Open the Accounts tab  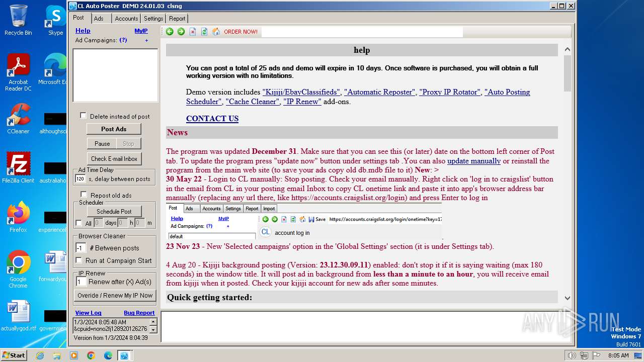pyautogui.click(x=126, y=19)
